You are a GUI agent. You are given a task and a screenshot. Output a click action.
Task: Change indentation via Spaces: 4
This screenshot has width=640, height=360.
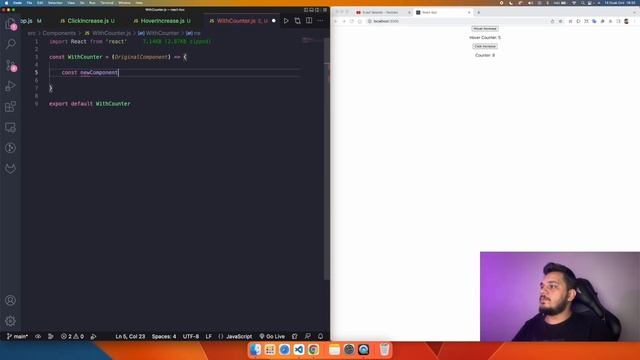[164, 336]
